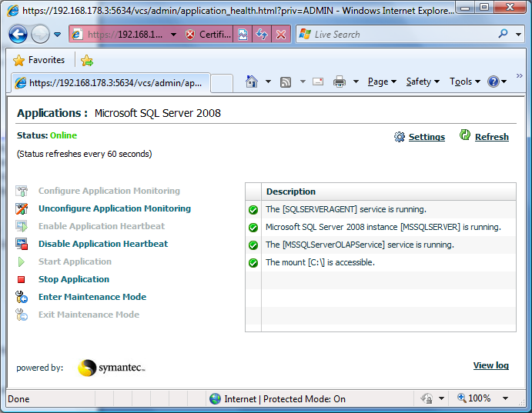The height and width of the screenshot is (413, 532).
Task: Open the Page menu
Action: click(382, 82)
